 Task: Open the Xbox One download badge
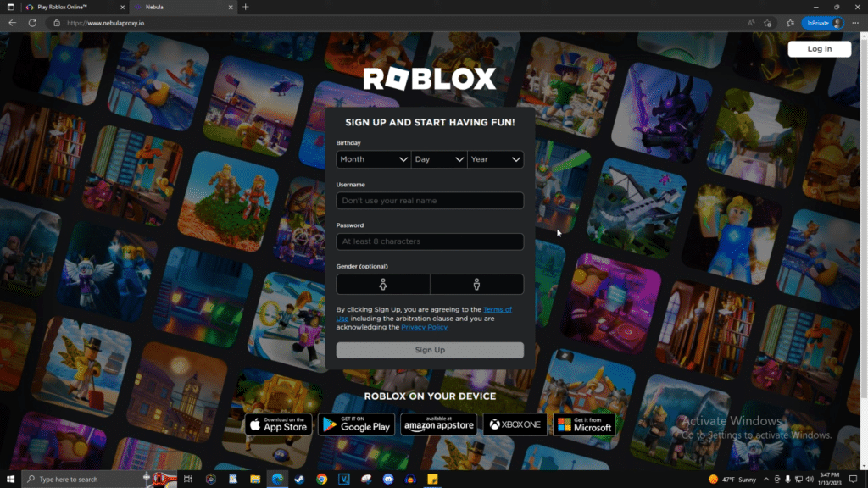[515, 424]
